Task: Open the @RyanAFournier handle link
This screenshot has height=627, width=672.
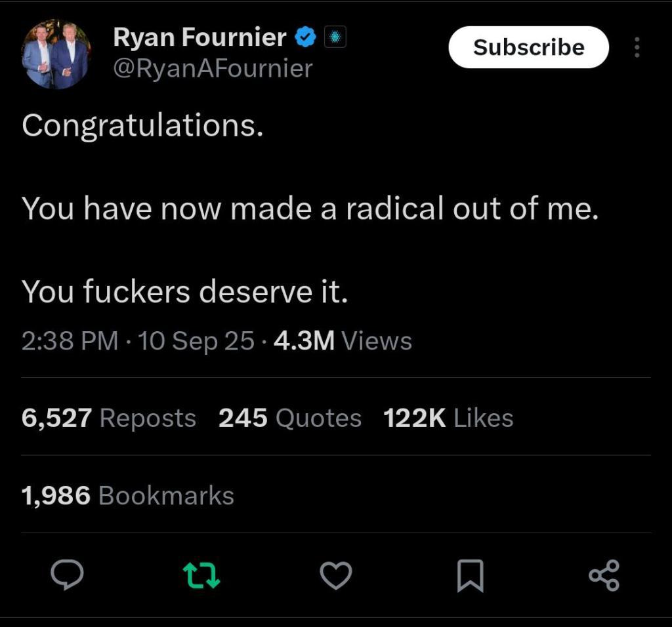Action: click(213, 68)
